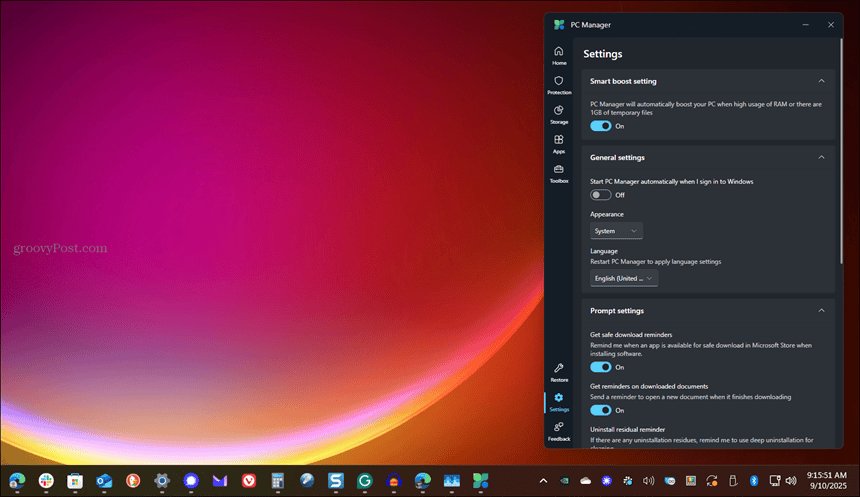The height and width of the screenshot is (497, 860).
Task: Select the Settings gear in sidebar
Action: 558,402
